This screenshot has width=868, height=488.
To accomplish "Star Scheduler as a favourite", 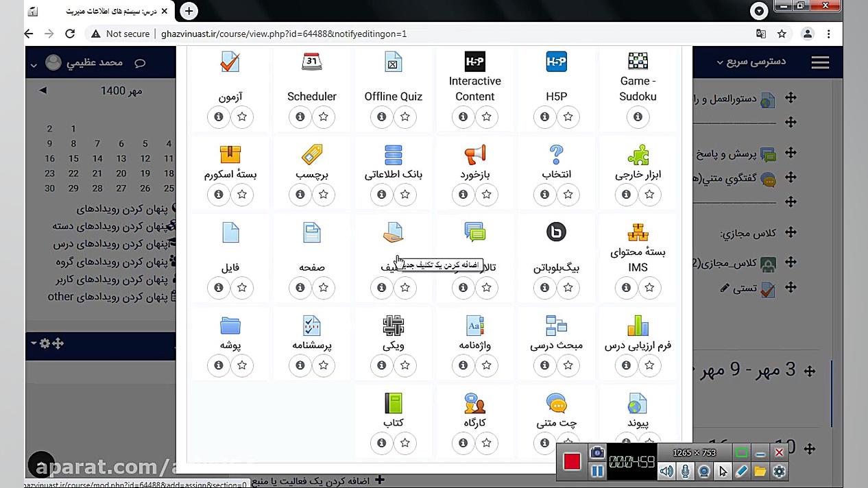I will click(x=324, y=117).
